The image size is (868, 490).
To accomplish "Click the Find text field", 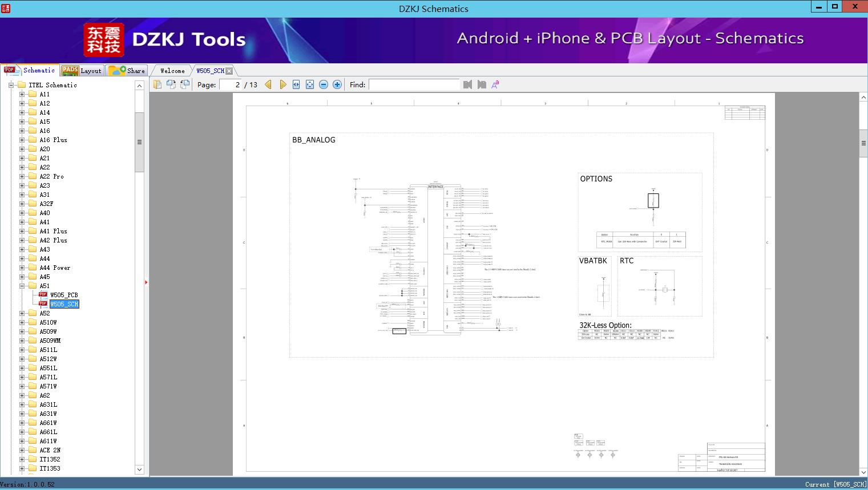I will coord(414,84).
